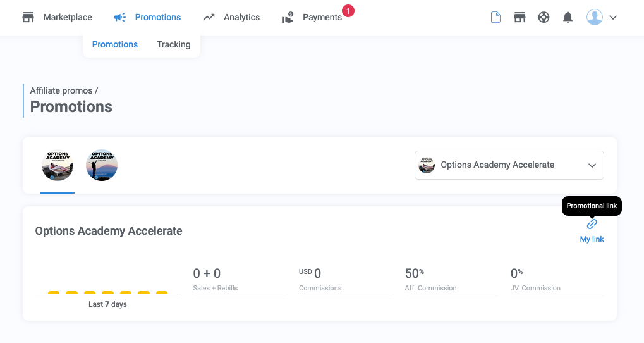Click the Marketplace storefront icon
644x343 pixels.
click(28, 17)
